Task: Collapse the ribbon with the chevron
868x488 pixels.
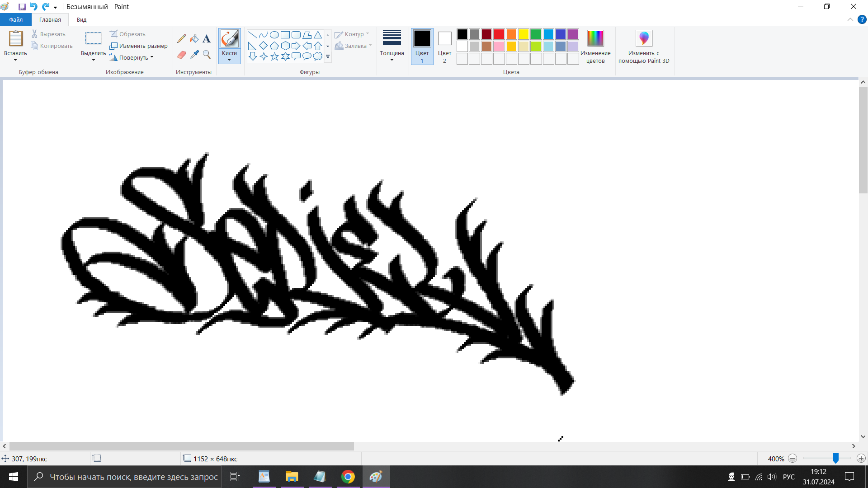Action: 850,19
